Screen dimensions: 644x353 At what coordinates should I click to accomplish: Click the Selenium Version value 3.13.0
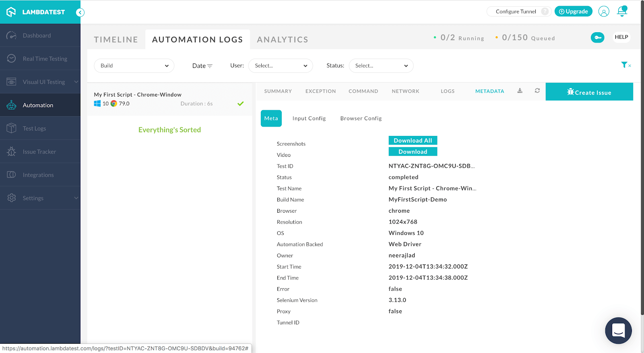(397, 300)
